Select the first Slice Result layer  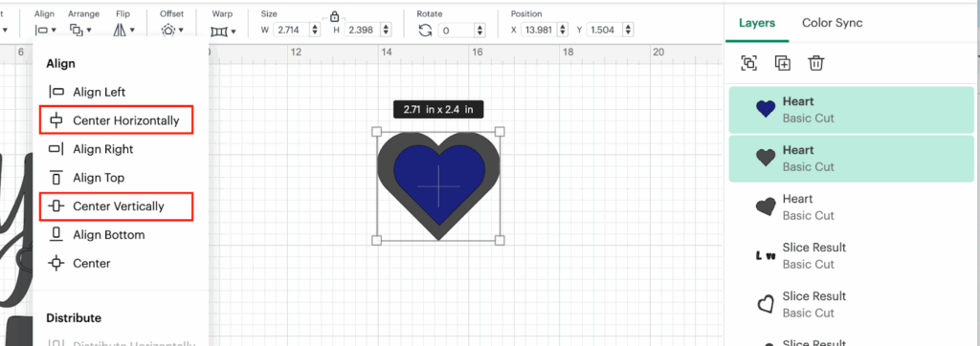tap(851, 255)
